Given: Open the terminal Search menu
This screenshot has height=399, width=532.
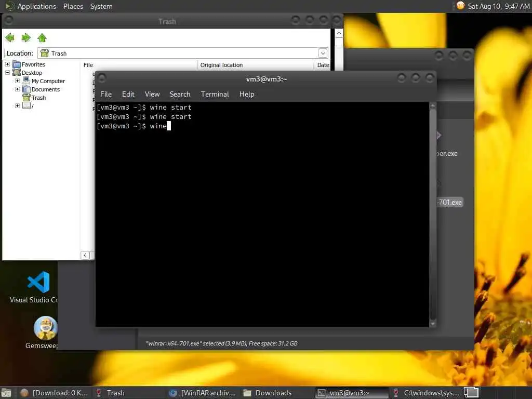Looking at the screenshot, I should click(x=180, y=95).
